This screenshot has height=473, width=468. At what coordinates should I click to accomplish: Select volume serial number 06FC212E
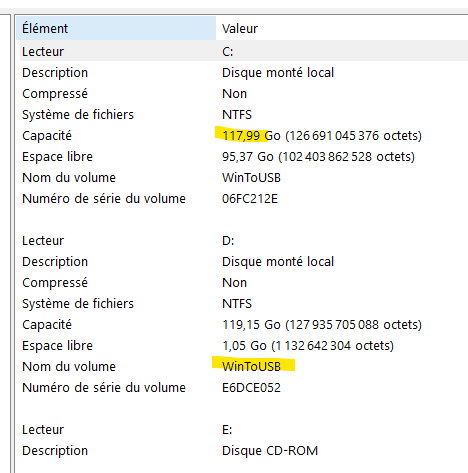click(x=250, y=199)
